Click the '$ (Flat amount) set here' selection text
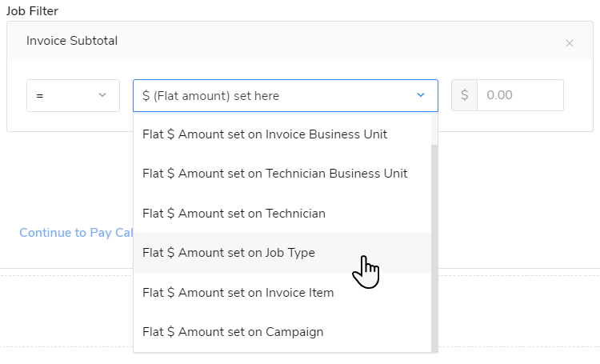This screenshot has width=600, height=364. (211, 95)
